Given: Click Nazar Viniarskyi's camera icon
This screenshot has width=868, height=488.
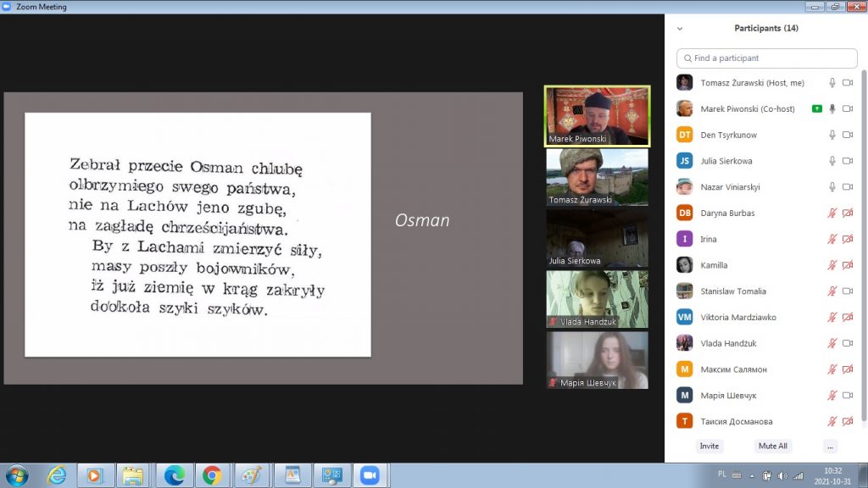Looking at the screenshot, I should point(847,187).
